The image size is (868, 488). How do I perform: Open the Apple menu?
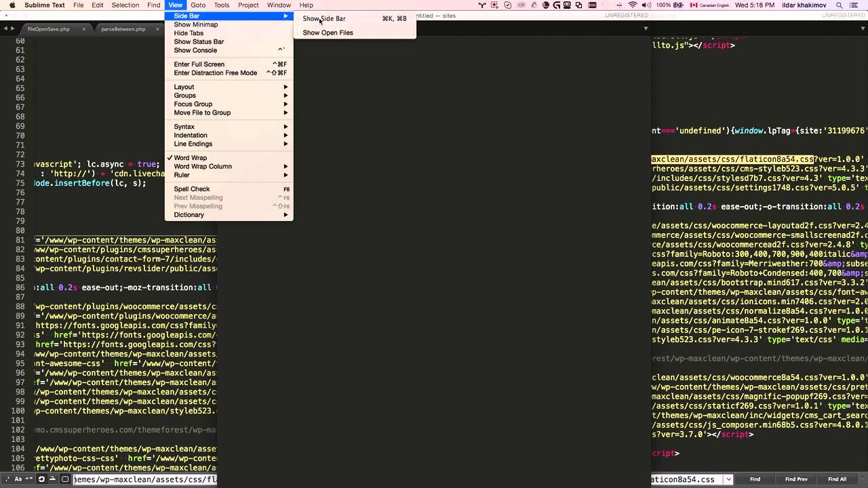(11, 5)
